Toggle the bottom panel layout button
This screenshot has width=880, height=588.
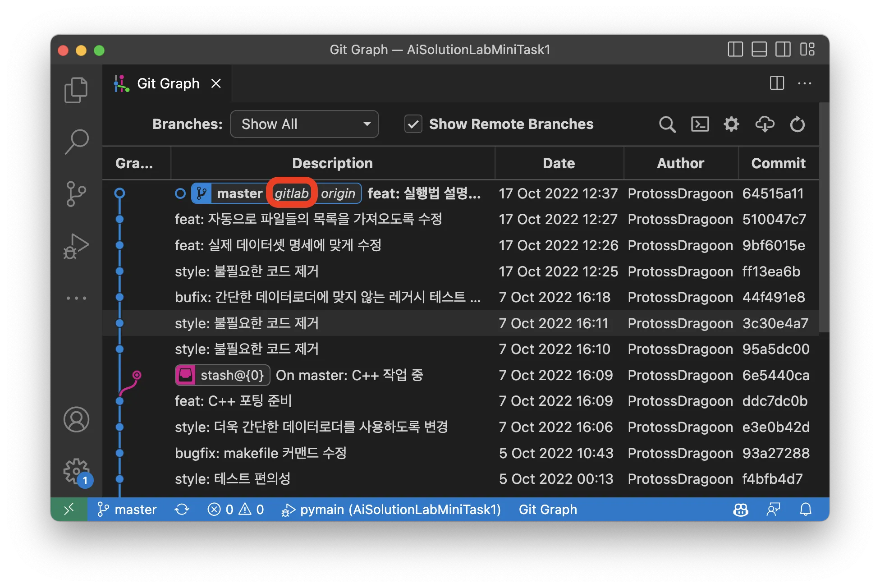[x=759, y=49]
